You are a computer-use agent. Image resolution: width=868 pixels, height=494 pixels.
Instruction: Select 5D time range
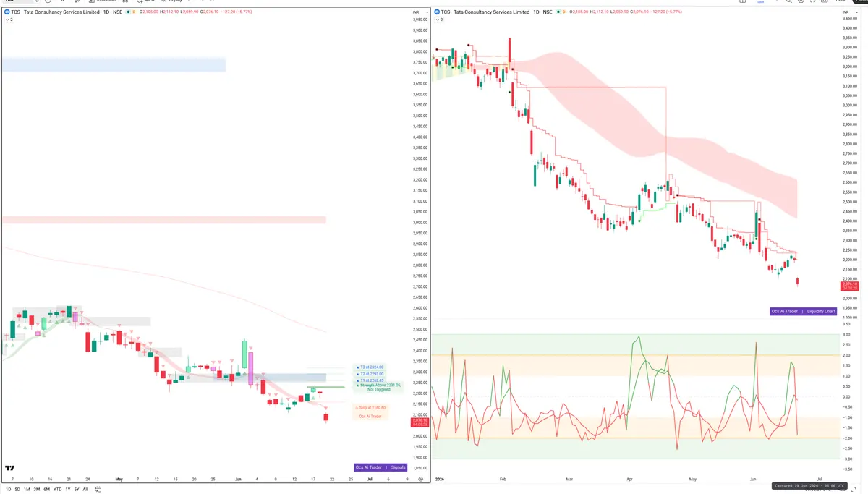click(x=17, y=489)
